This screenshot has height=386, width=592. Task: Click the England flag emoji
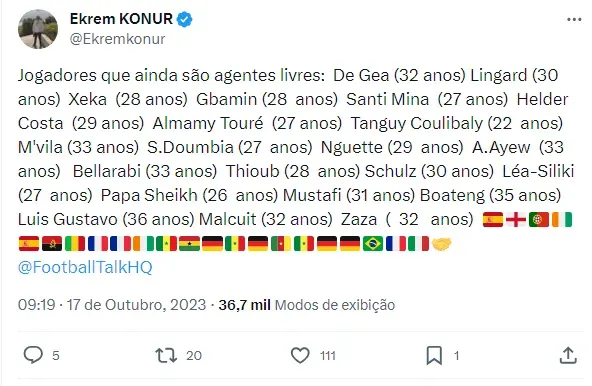(x=516, y=220)
